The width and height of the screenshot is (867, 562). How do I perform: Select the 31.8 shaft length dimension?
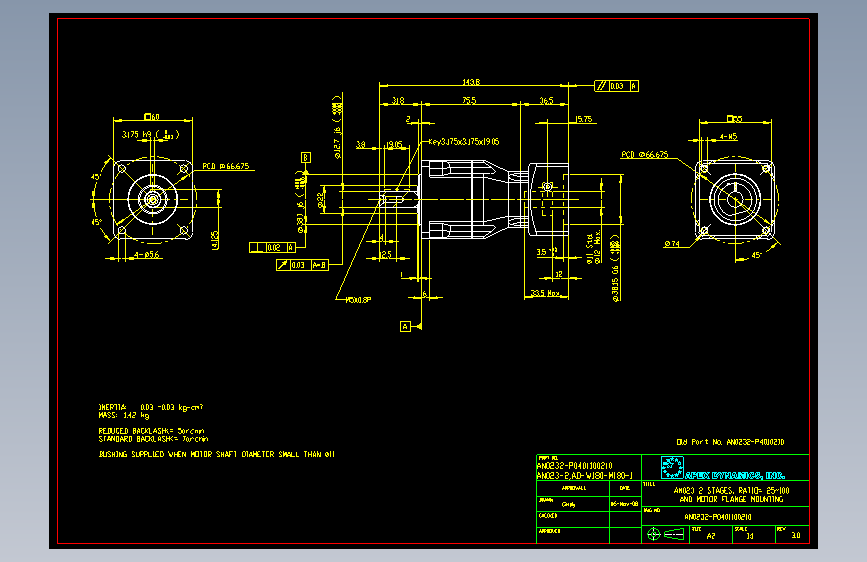398,101
